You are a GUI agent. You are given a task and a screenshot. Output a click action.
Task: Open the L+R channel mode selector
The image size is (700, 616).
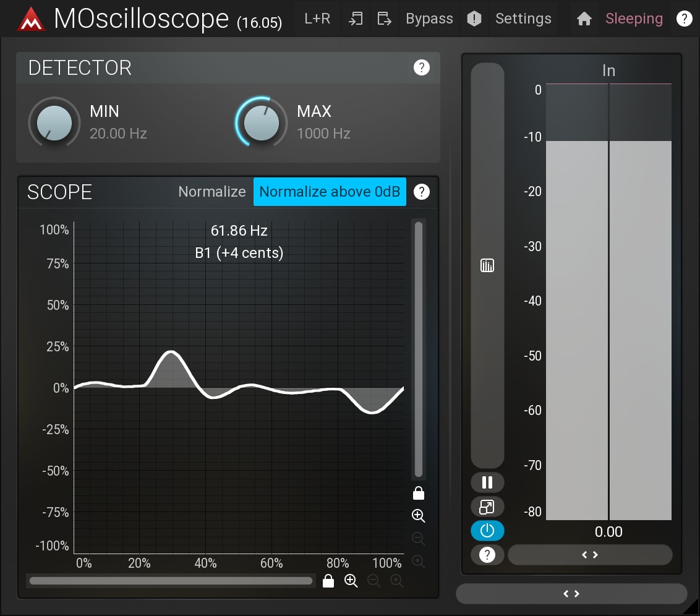(317, 19)
